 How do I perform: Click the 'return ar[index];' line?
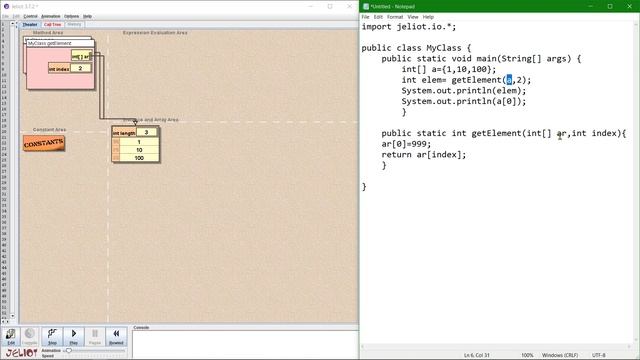click(424, 155)
